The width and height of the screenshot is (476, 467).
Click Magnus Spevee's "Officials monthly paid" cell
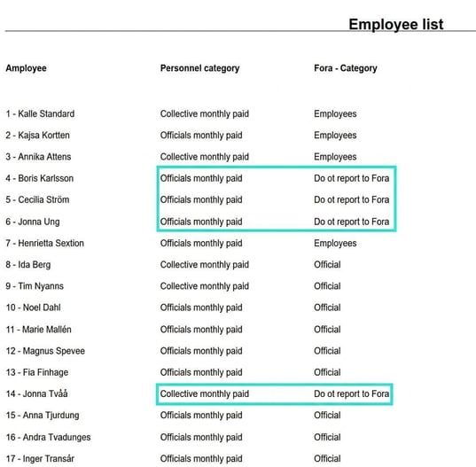point(201,351)
